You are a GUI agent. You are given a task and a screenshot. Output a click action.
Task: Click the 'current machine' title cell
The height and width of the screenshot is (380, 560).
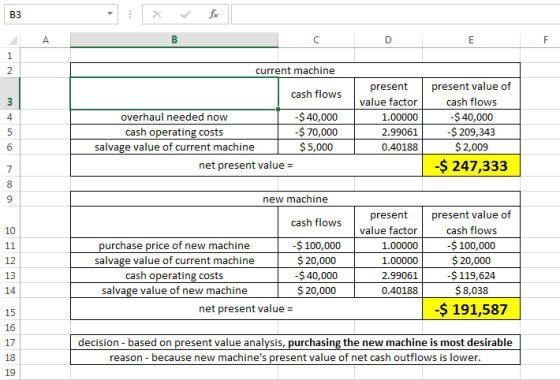[295, 70]
